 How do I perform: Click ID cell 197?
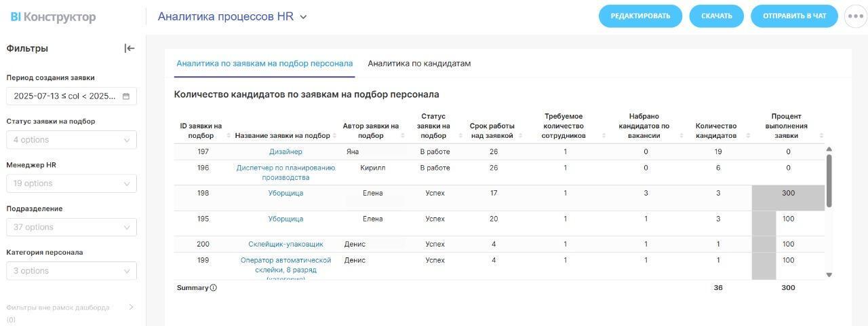[203, 152]
